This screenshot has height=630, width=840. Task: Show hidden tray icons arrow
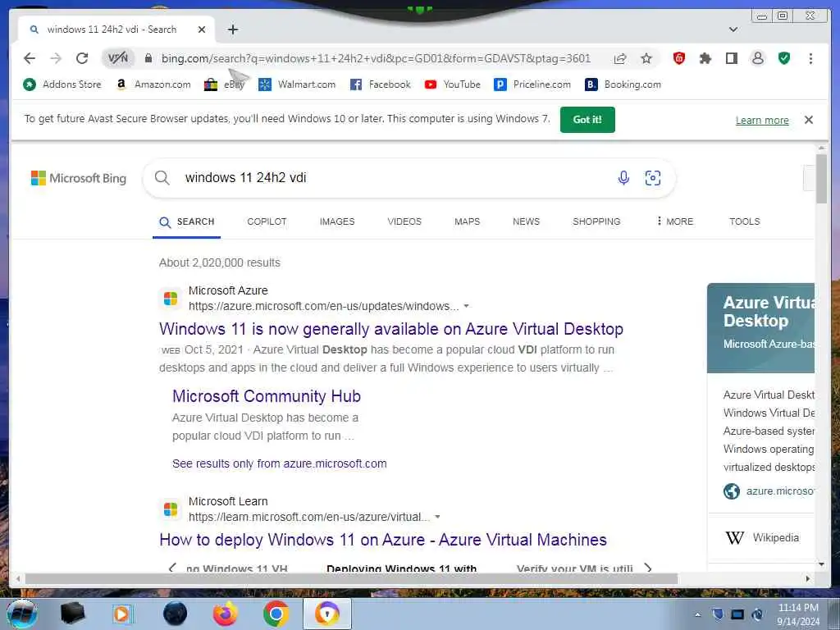tap(697, 615)
